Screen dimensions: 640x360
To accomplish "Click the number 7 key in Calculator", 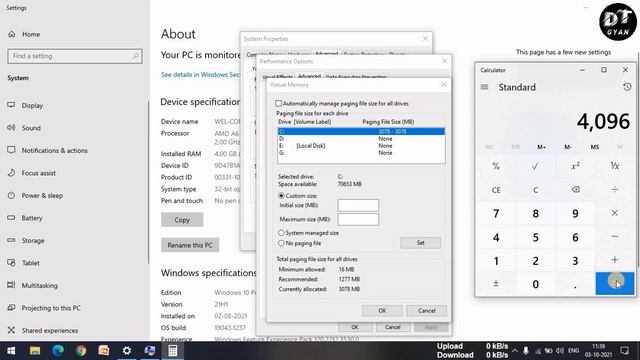I will click(496, 213).
